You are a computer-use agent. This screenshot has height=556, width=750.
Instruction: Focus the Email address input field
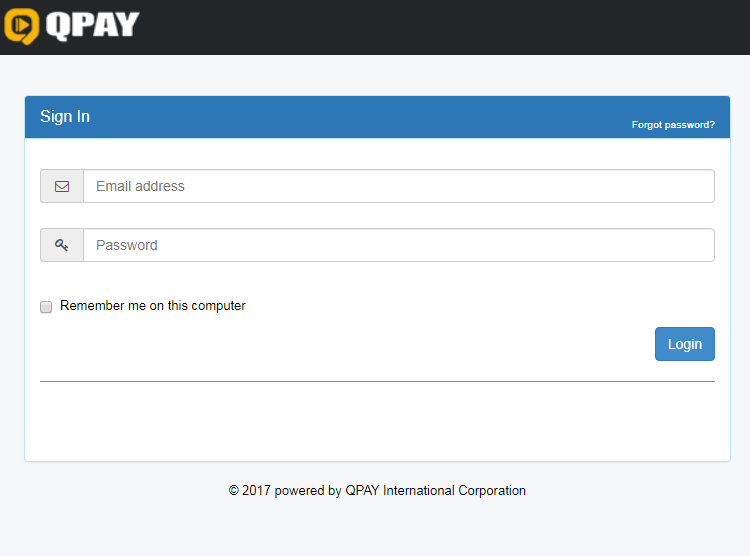[398, 186]
